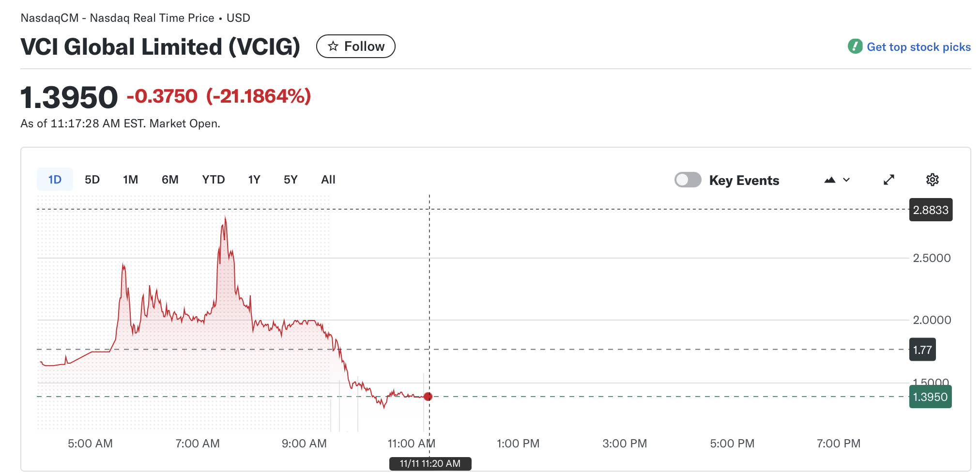Switch to 5D time range
Viewport: 980px width, 475px height.
pos(92,180)
